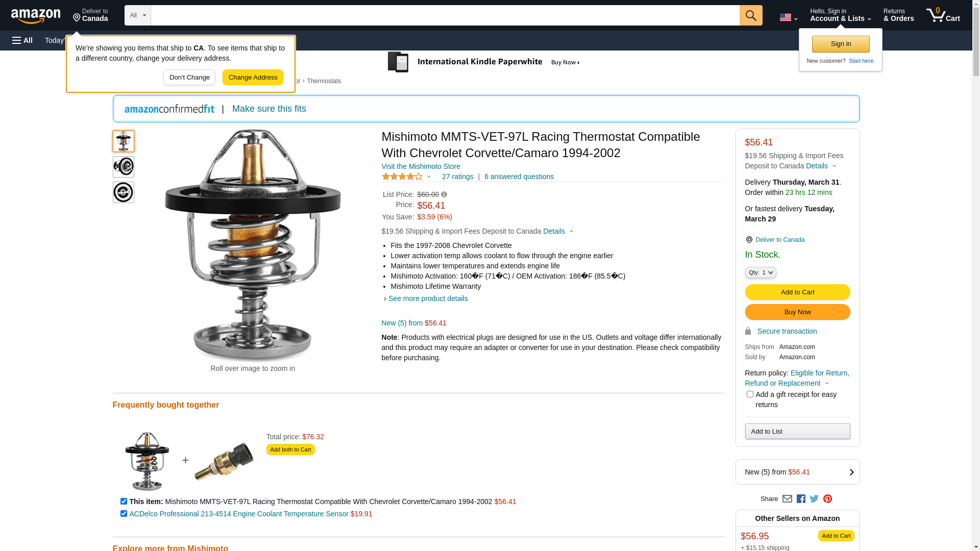Share product via email icon
980x551 pixels.
[787, 499]
